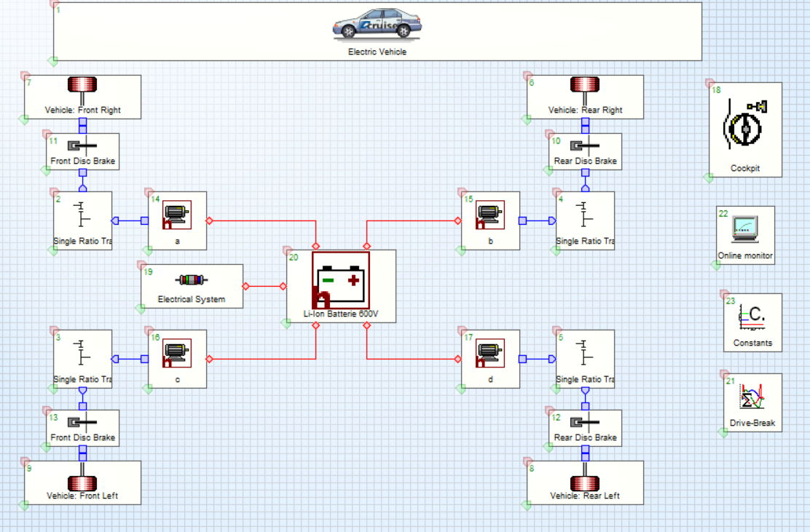Select the Electric Vehicle car icon
Viewport: 810px width, 532px height.
point(377,24)
